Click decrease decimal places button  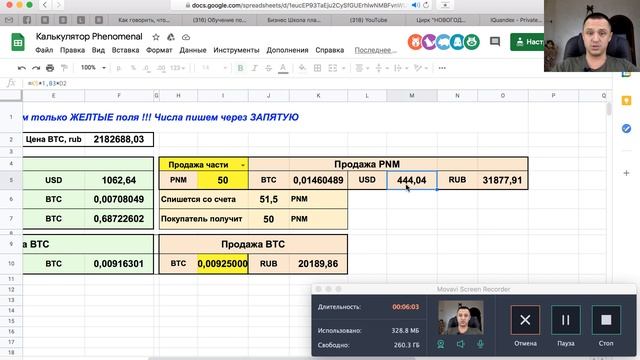click(x=147, y=68)
